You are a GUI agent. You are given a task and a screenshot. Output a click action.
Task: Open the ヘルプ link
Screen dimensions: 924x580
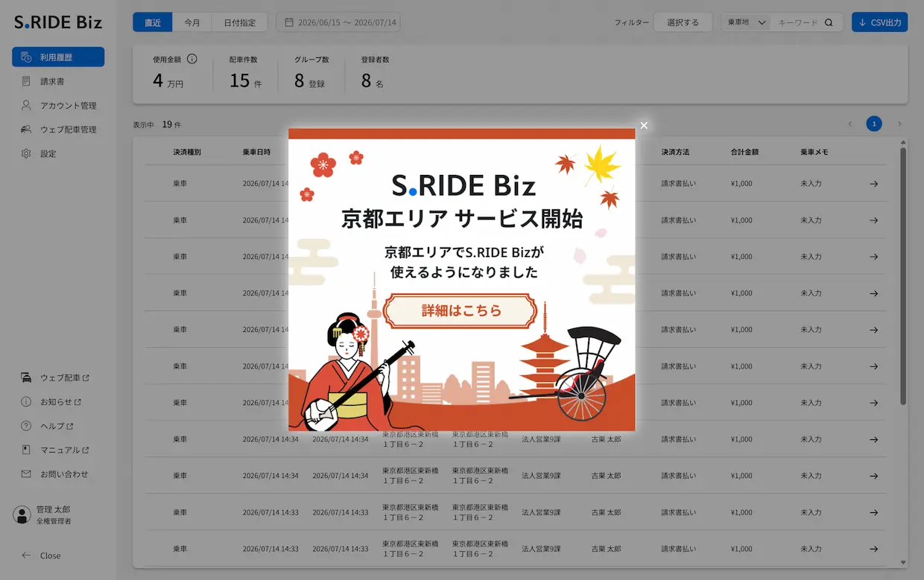coord(48,426)
